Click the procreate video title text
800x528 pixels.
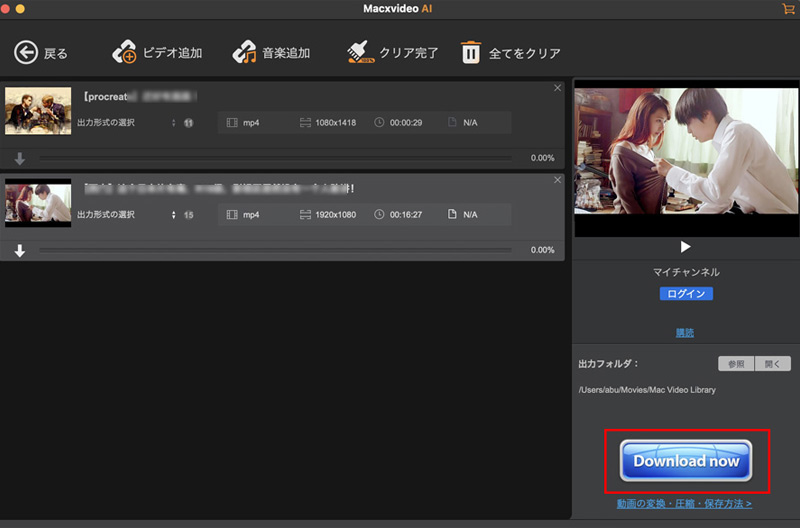140,96
